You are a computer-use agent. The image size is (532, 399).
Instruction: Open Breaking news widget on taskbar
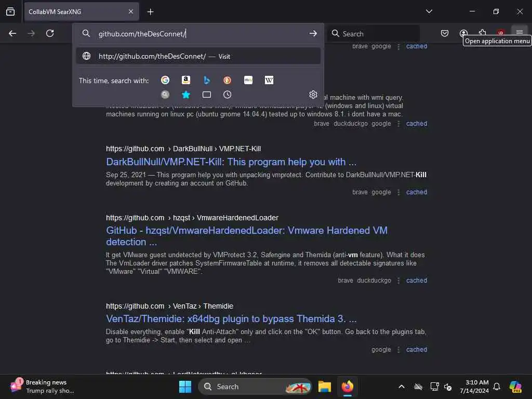click(43, 387)
